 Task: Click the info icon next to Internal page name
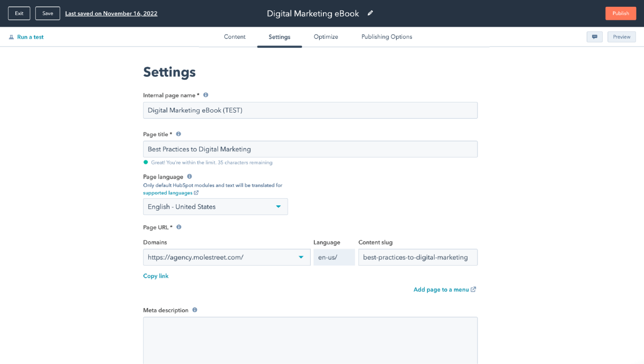point(206,95)
